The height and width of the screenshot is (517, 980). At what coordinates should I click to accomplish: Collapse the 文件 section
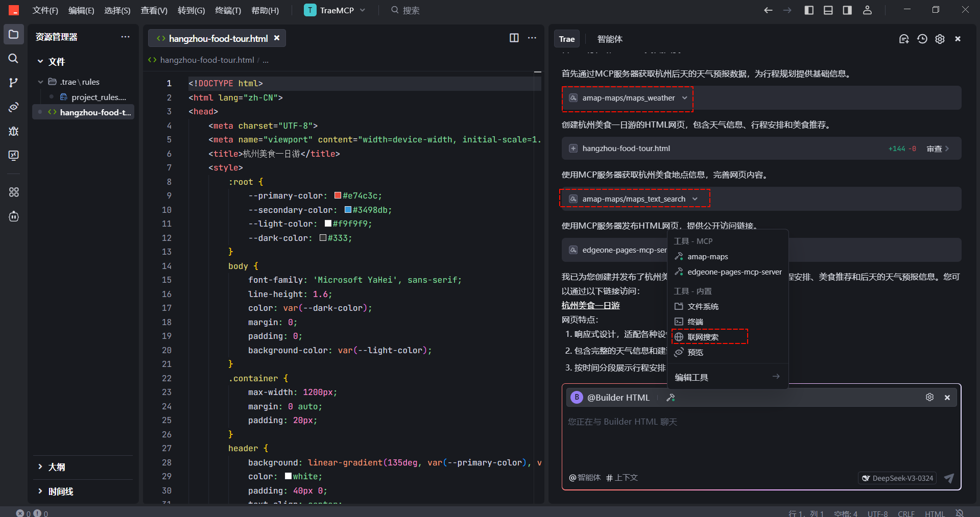pyautogui.click(x=40, y=62)
